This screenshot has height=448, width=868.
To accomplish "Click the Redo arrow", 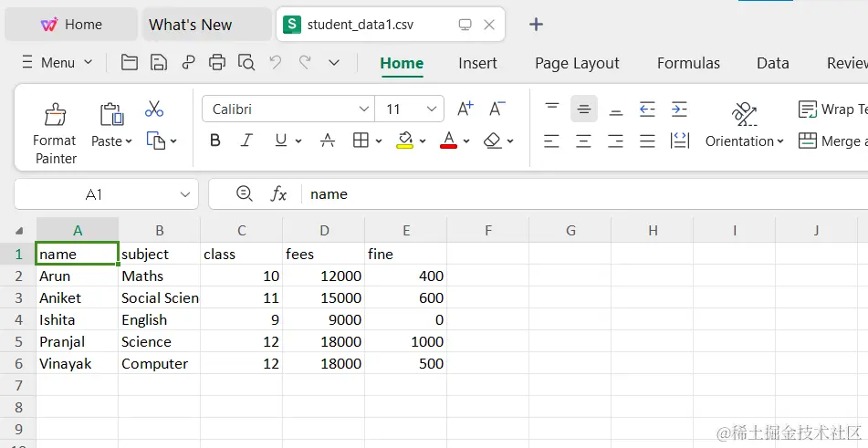I will 305,62.
